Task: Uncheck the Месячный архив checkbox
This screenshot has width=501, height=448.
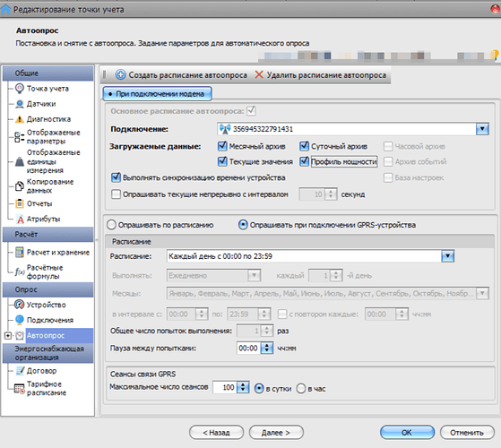Action: pyautogui.click(x=222, y=146)
